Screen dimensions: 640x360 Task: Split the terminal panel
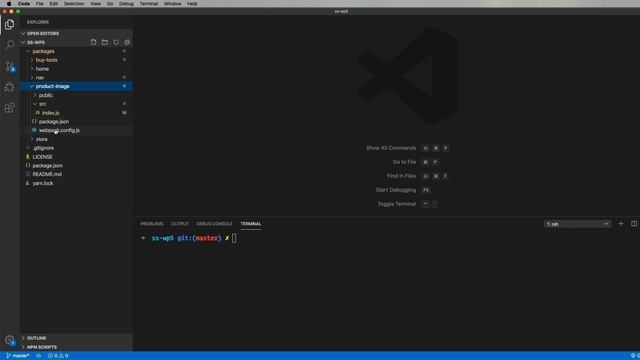(x=634, y=224)
